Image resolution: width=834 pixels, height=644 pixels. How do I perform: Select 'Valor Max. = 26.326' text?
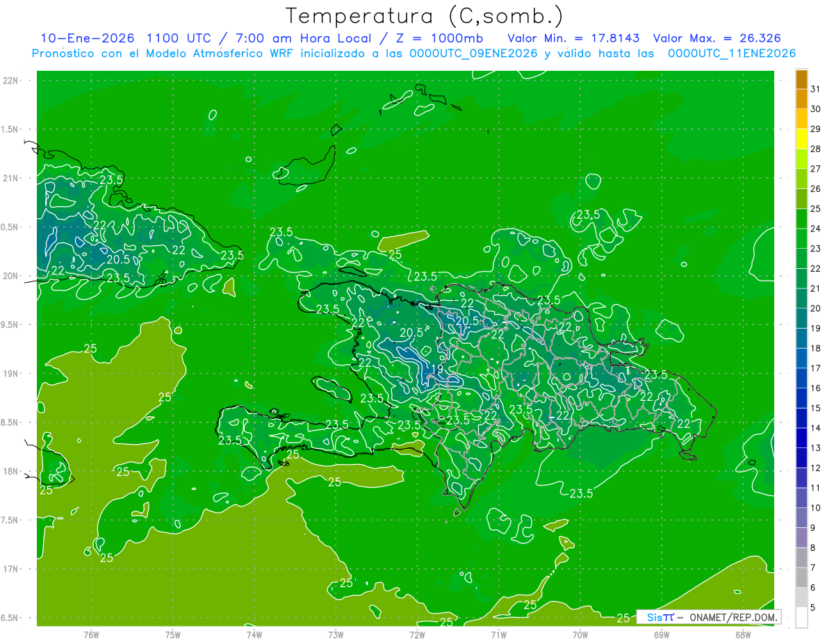pyautogui.click(x=717, y=38)
